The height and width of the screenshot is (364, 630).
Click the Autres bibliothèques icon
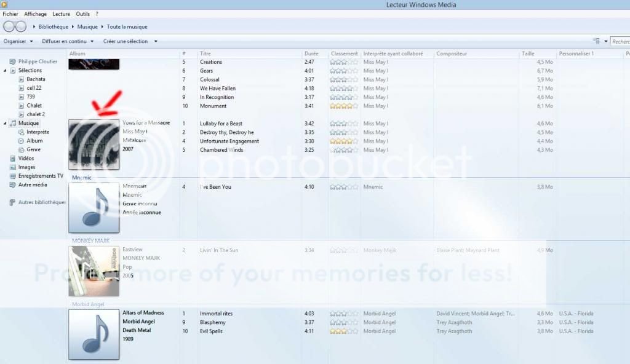[12, 202]
